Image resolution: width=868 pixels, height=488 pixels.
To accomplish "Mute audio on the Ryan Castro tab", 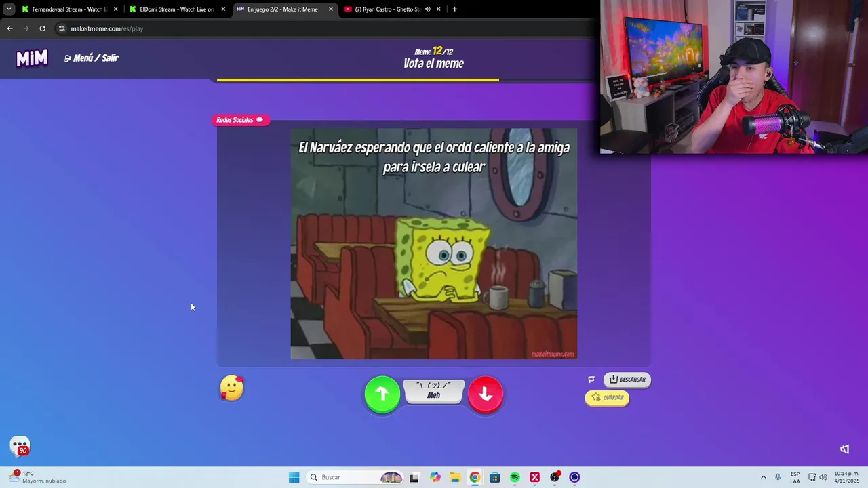I will (x=427, y=9).
